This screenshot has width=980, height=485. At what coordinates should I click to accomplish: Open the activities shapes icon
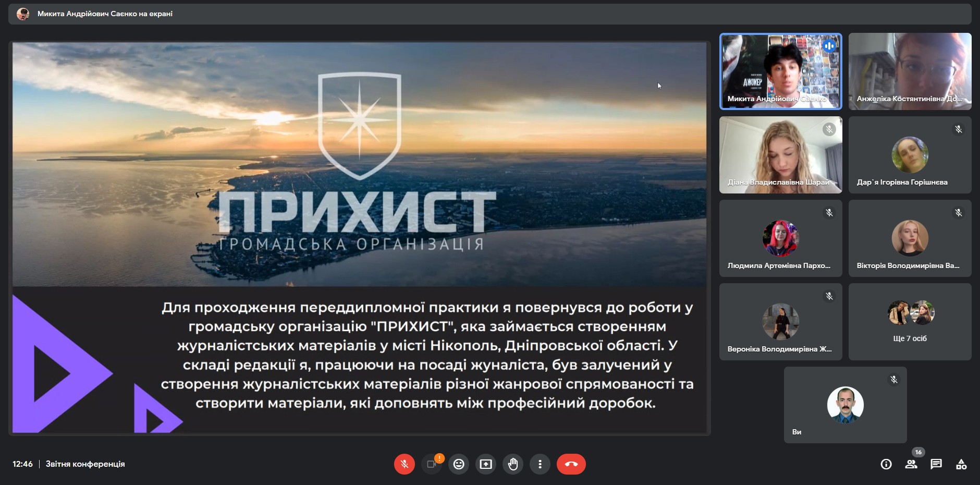(961, 464)
